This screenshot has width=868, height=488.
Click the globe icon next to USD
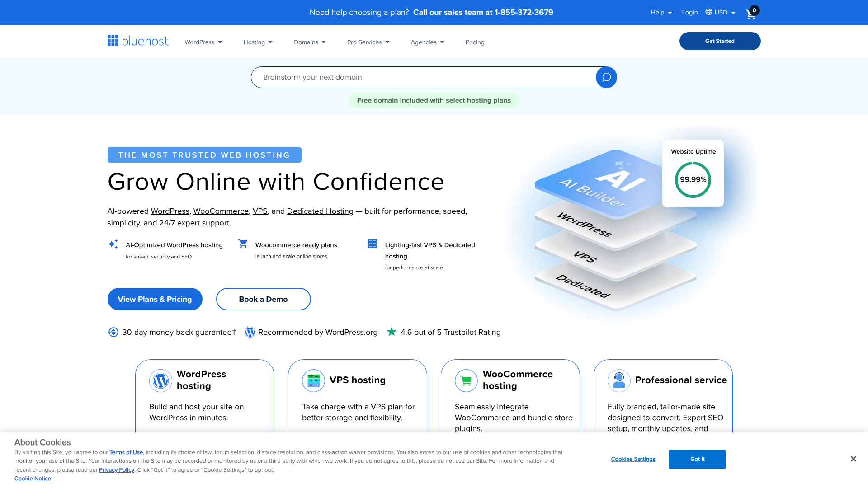709,12
